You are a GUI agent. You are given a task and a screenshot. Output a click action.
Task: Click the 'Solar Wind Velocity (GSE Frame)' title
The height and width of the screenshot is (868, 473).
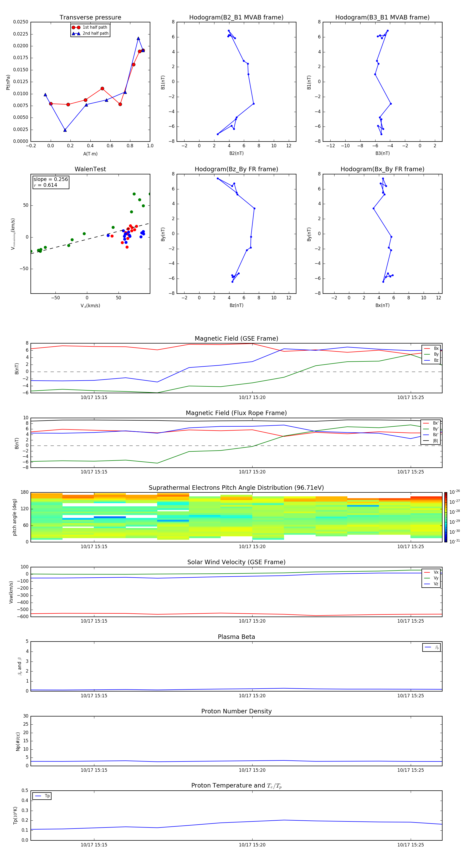pyautogui.click(x=236, y=562)
